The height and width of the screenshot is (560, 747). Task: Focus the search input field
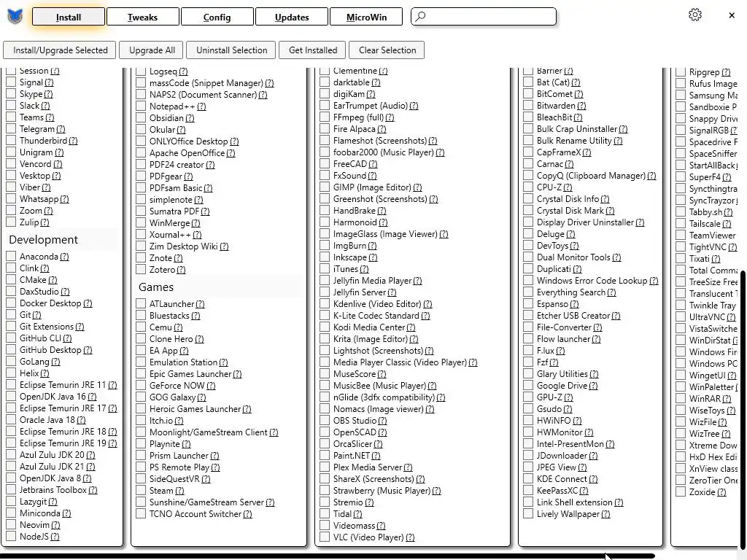[484, 17]
